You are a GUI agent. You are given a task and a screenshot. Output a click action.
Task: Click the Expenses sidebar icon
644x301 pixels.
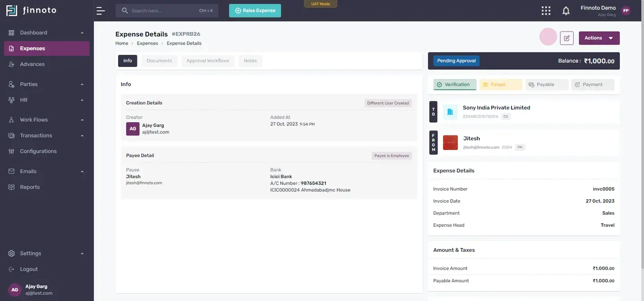(12, 48)
